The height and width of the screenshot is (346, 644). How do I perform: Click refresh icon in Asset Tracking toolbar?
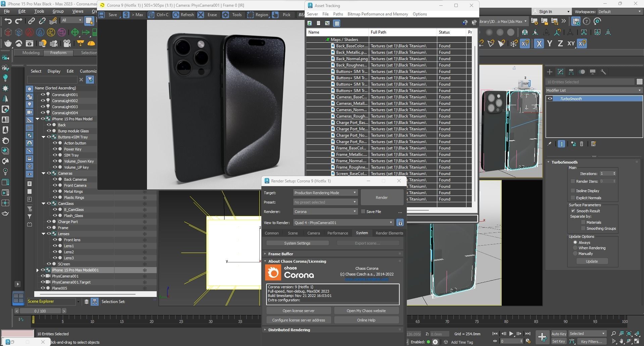(309, 23)
